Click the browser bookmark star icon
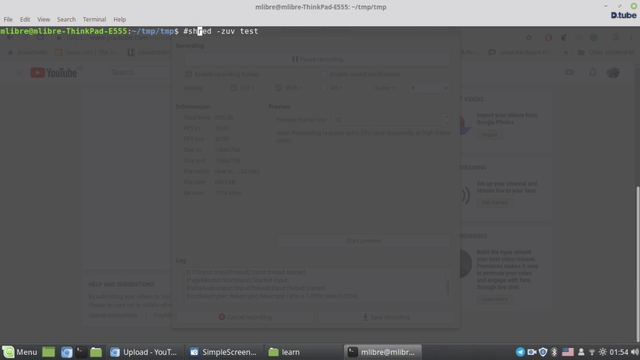Viewport: 640px width, 360px height. 529,38
